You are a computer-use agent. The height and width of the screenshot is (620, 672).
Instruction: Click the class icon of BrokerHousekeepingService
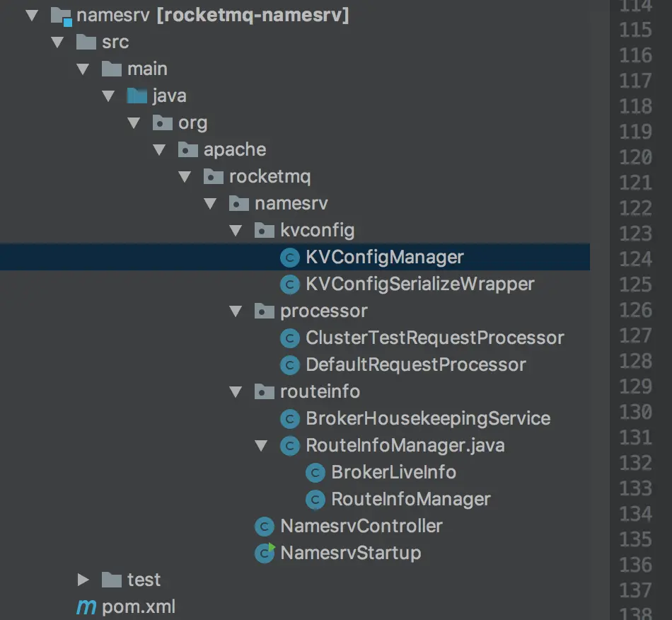click(x=290, y=418)
